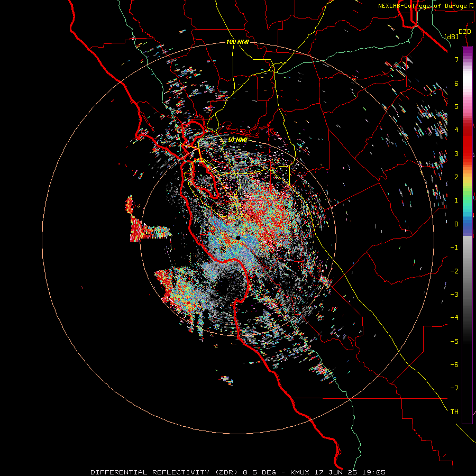
Task: Select the -3 dB tick label
Action: click(454, 295)
